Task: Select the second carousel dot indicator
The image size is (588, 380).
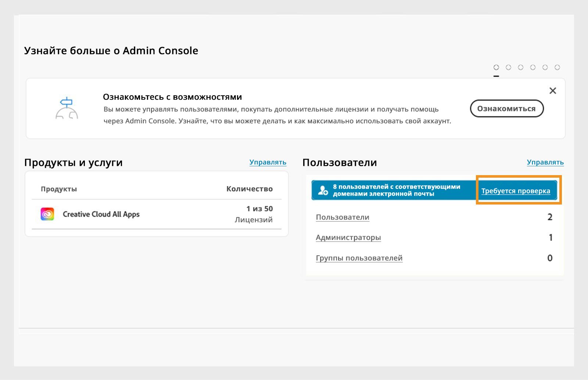Action: [508, 67]
